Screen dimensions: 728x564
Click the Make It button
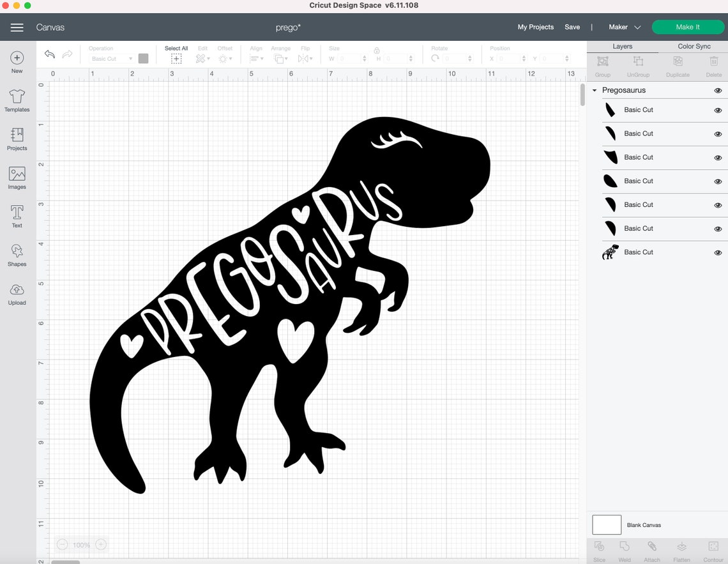pos(688,27)
